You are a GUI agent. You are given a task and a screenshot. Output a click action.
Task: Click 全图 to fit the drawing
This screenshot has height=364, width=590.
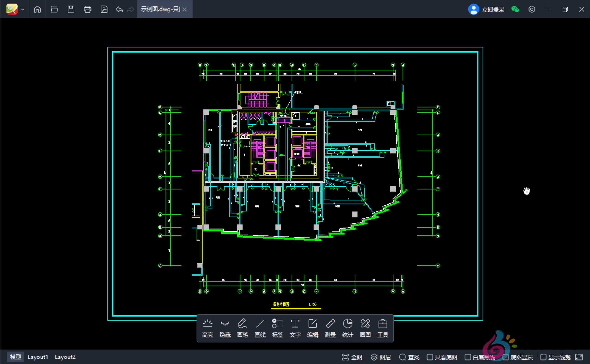click(x=352, y=357)
